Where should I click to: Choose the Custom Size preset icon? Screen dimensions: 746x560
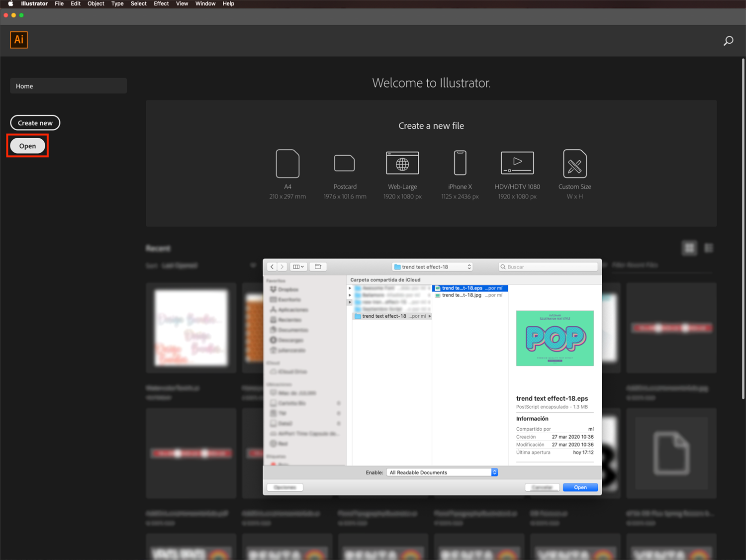(575, 164)
